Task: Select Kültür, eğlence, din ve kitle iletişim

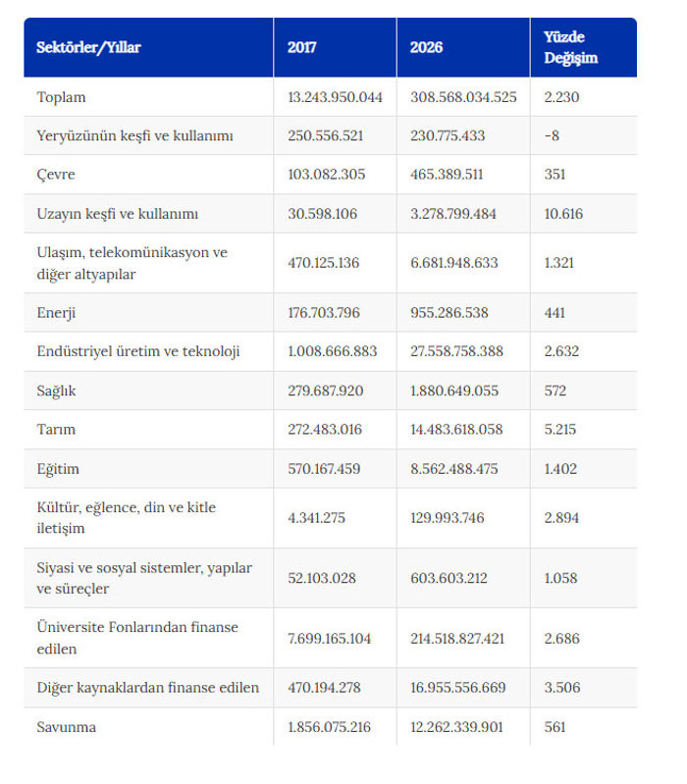Action: (x=127, y=518)
